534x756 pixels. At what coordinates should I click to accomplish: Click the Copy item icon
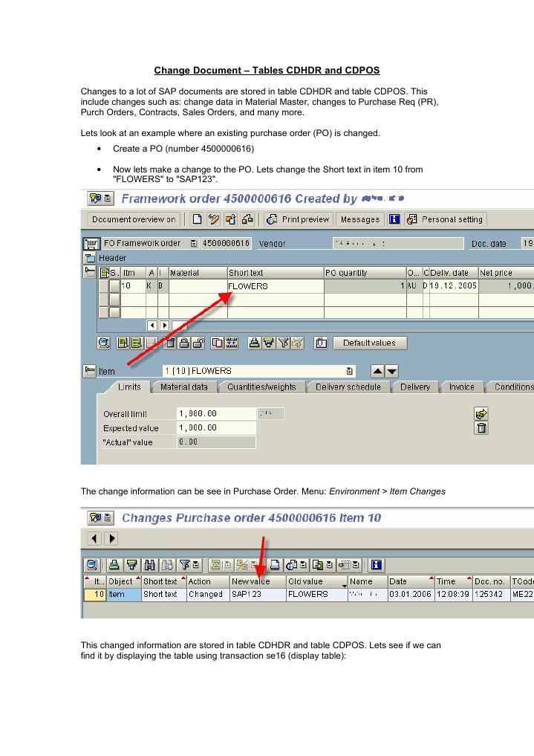point(218,343)
